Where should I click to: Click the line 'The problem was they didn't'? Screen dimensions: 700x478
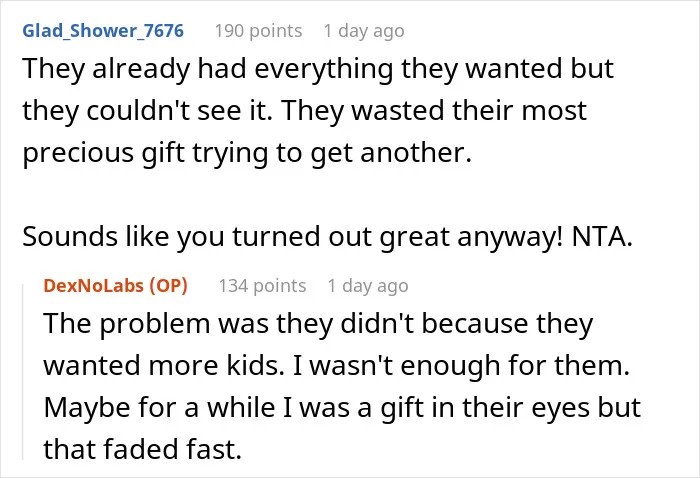coord(318,324)
